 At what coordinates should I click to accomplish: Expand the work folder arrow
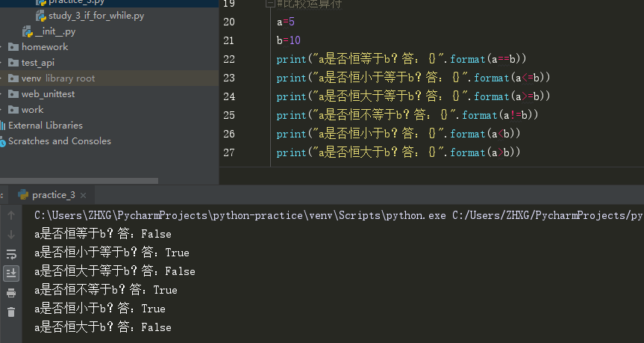click(x=1, y=109)
